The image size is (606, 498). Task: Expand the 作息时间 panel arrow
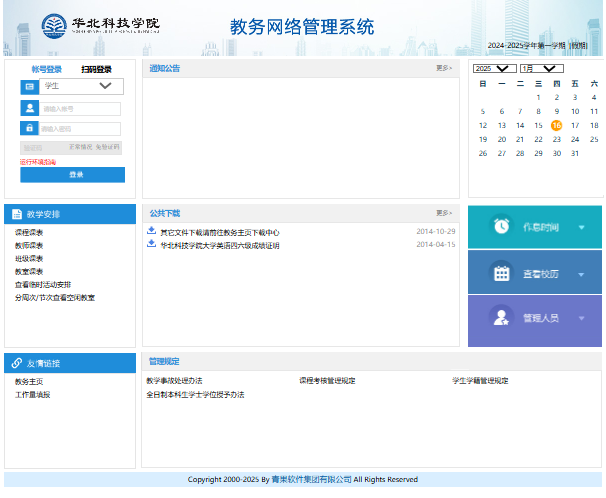click(581, 227)
